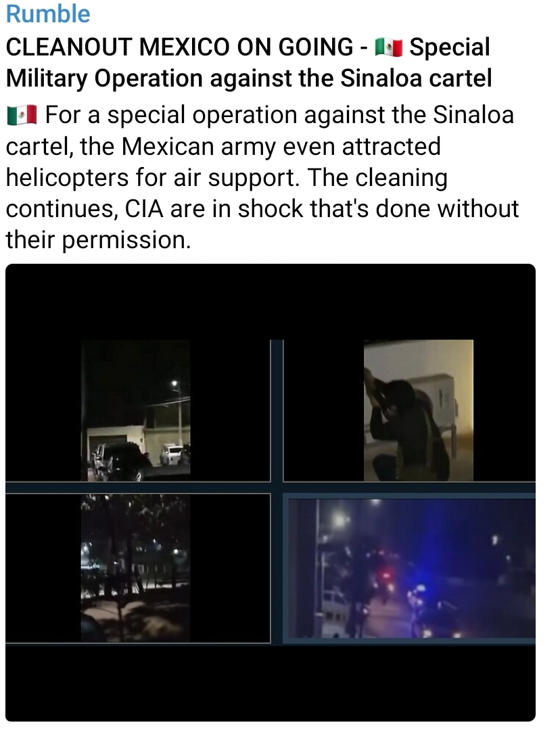560x729 pixels.
Task: Open the Rumble source link
Action: click(48, 14)
